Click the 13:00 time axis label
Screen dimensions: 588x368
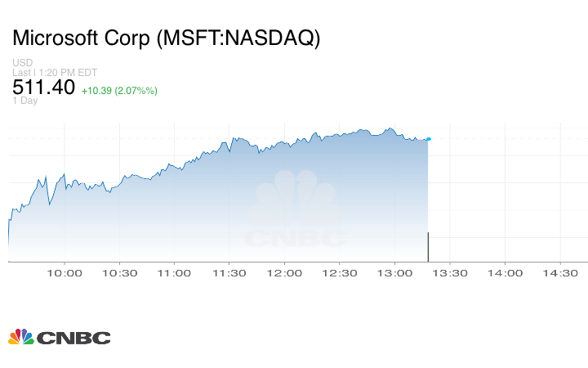395,273
